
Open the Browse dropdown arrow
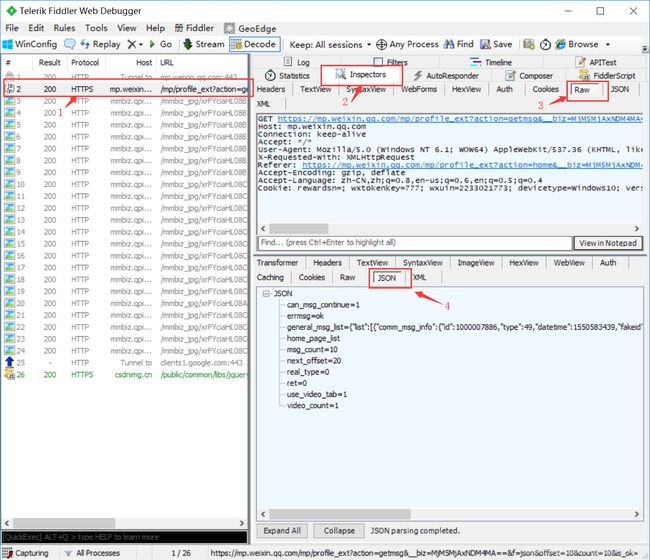point(608,44)
